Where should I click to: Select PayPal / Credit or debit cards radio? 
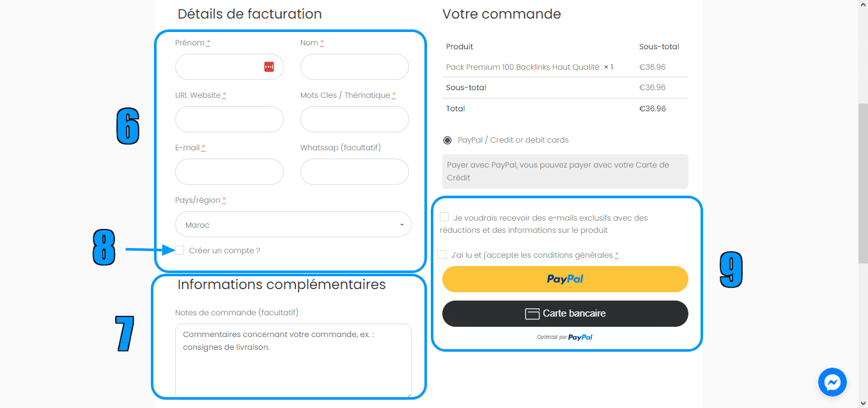coord(447,140)
